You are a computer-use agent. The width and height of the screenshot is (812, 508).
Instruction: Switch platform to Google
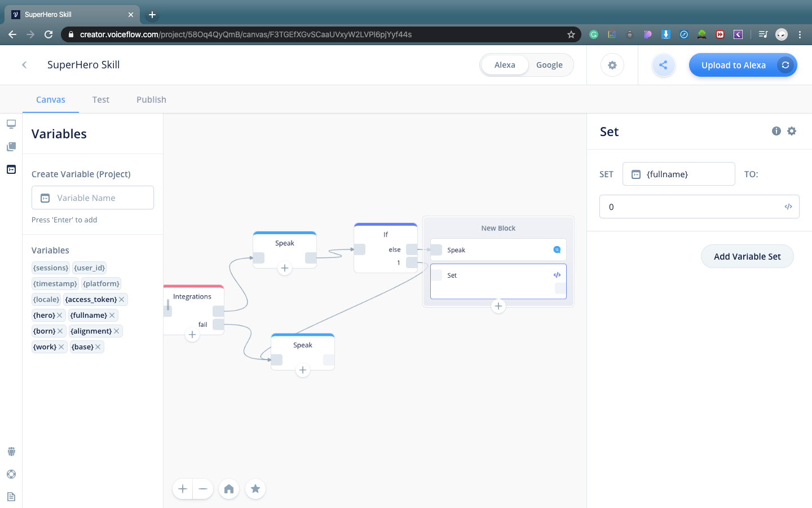click(x=549, y=65)
